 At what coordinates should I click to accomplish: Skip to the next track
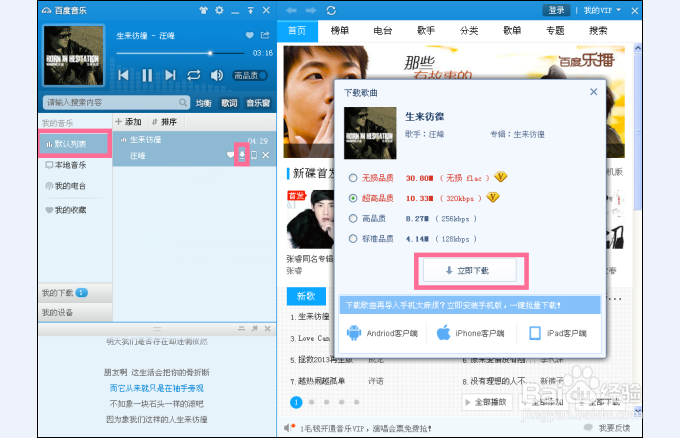pyautogui.click(x=170, y=75)
